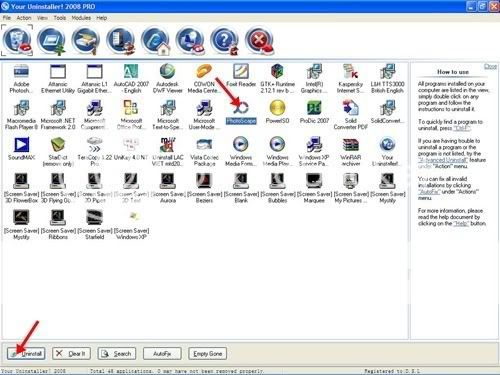The height and width of the screenshot is (375, 500).
Task: Click the Internet Explorer home toolbar icon
Action: pyautogui.click(x=156, y=40)
